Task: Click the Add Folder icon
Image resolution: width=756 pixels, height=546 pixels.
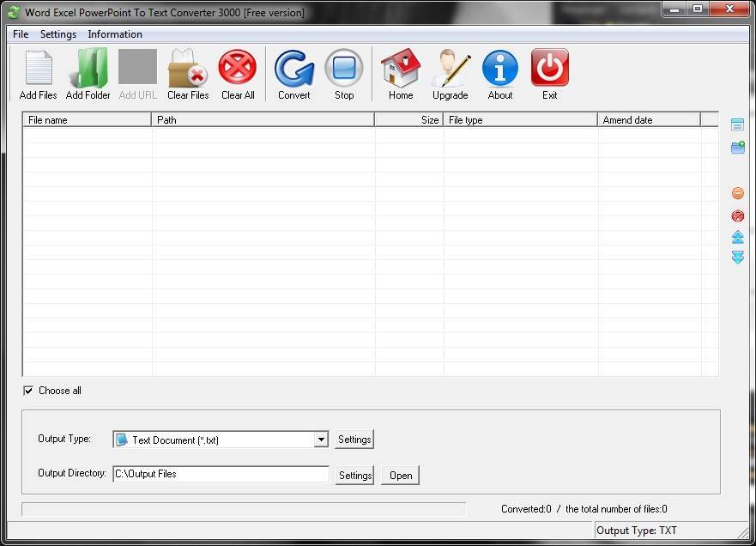Action: coord(88,69)
